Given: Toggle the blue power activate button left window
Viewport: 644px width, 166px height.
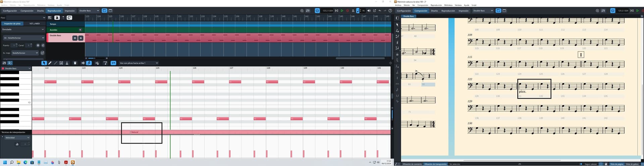Looking at the screenshot, I should (x=317, y=11).
